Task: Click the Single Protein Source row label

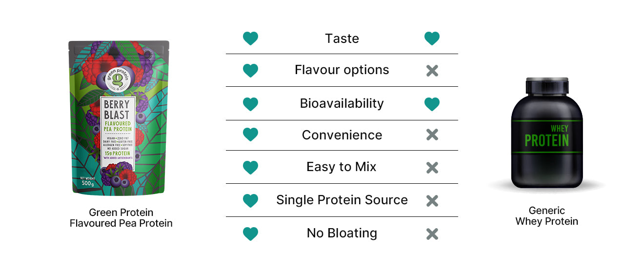Action: [x=342, y=200]
